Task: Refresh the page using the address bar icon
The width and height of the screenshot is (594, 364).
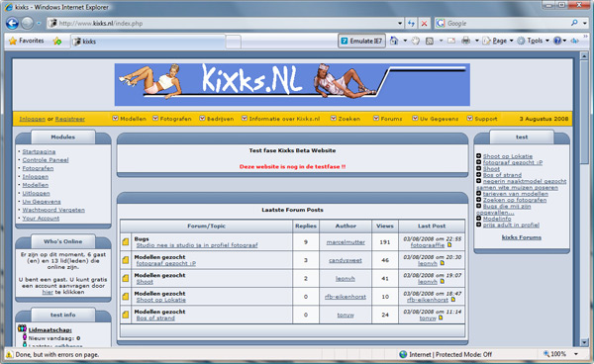Action: click(411, 24)
